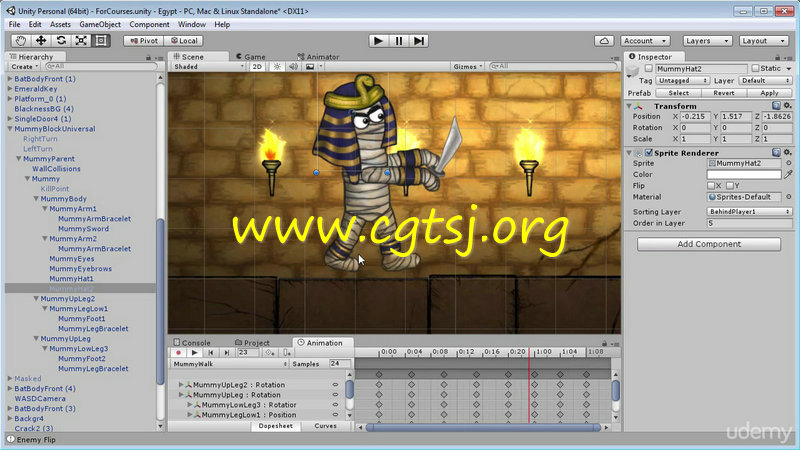This screenshot has width=800, height=450.
Task: Open the Component menu
Action: click(x=149, y=24)
